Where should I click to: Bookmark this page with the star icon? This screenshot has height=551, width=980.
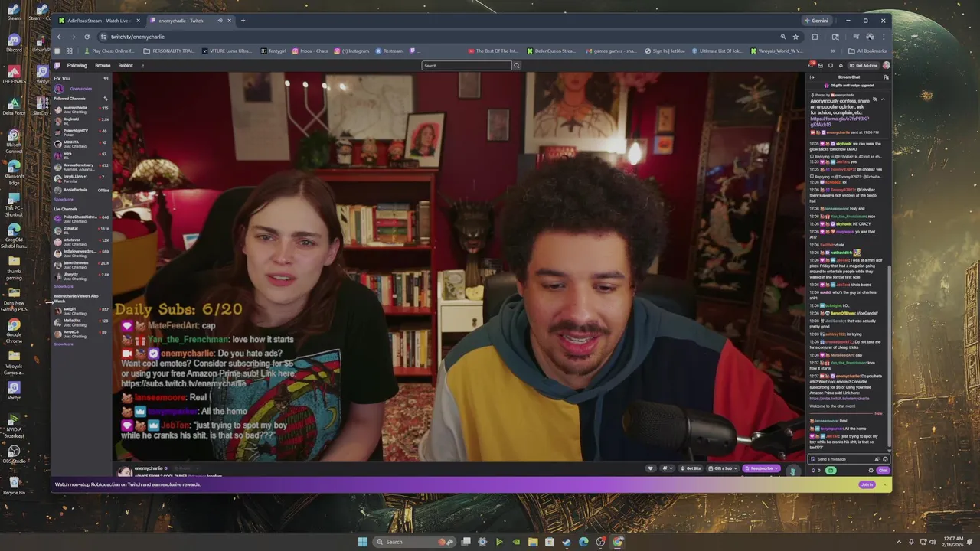point(795,37)
